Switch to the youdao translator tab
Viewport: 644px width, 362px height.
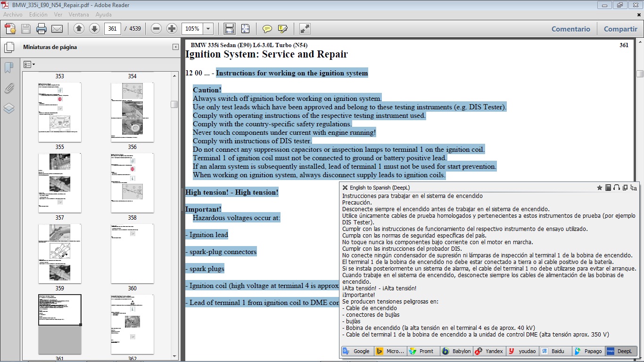522,351
